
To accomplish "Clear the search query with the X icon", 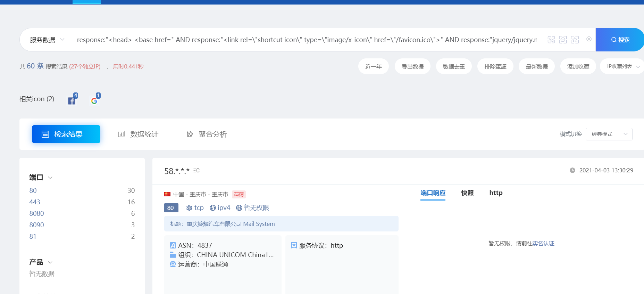I will pos(589,39).
